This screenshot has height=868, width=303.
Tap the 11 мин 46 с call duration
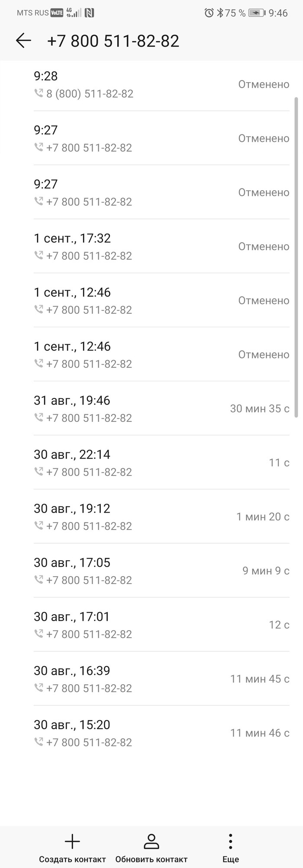(260, 733)
